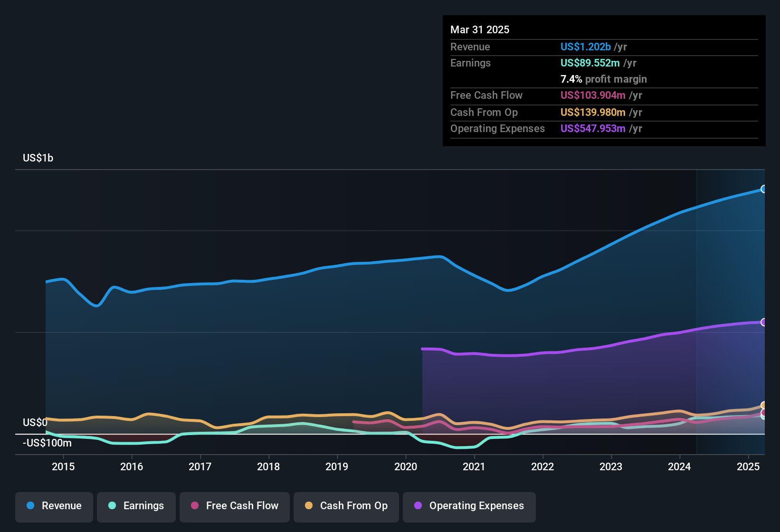
Task: Click the 2025 x-axis year label
Action: (x=748, y=467)
